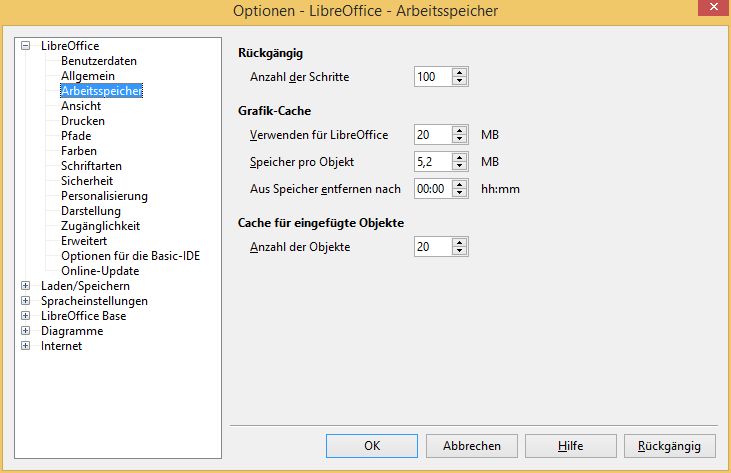
Task: Click the Internet tree label
Action: pyautogui.click(x=62, y=346)
